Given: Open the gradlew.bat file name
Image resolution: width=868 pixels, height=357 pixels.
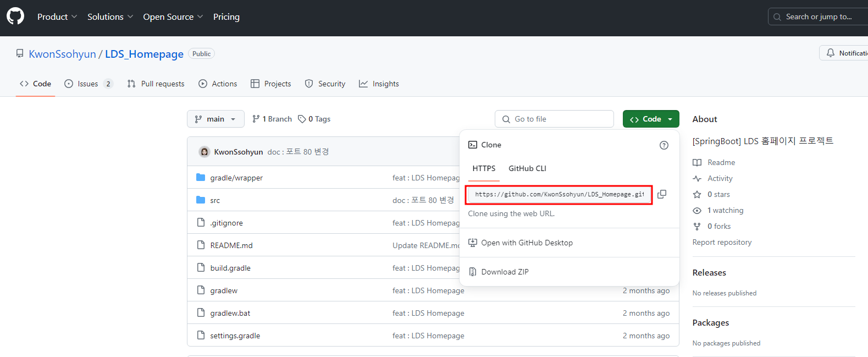Looking at the screenshot, I should click(230, 313).
